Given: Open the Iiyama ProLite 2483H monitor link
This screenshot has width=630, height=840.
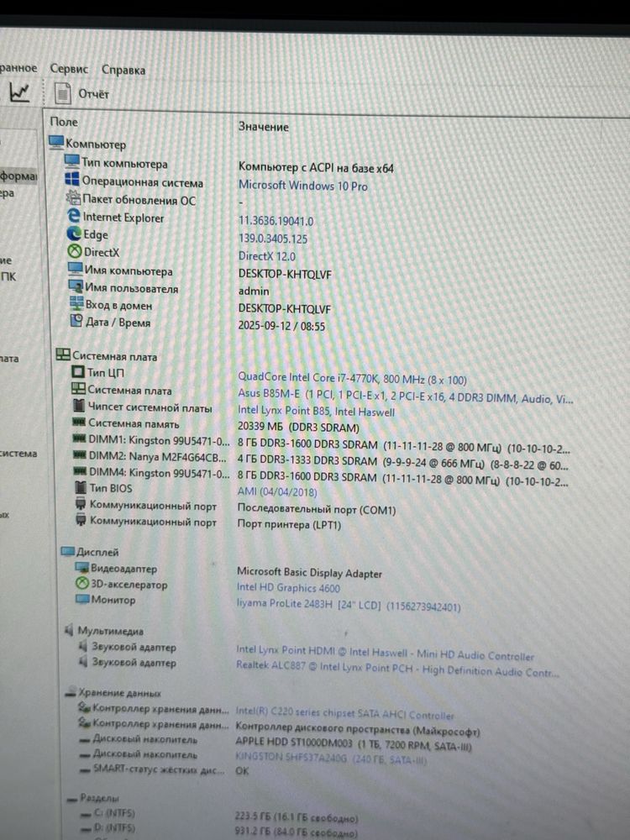Looking at the screenshot, I should pyautogui.click(x=349, y=605).
